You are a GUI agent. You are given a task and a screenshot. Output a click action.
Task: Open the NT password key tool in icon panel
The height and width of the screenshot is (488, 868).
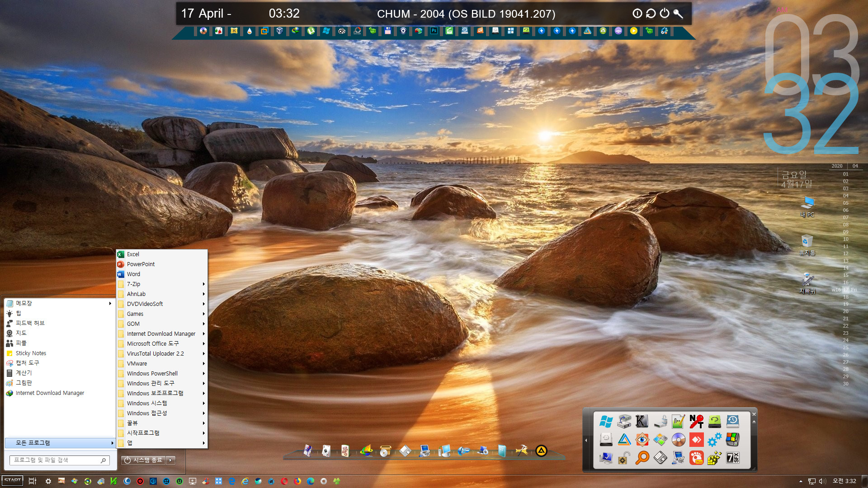pos(696,421)
